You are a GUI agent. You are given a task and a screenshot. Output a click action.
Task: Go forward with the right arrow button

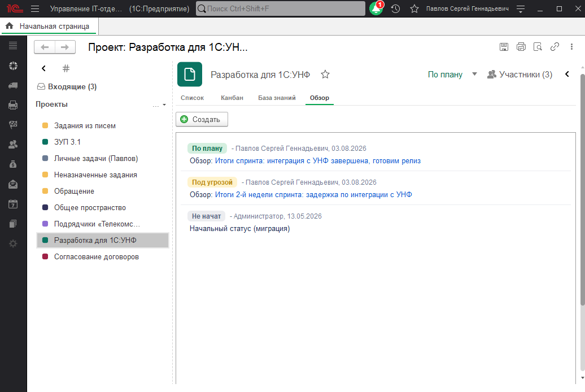(x=65, y=47)
